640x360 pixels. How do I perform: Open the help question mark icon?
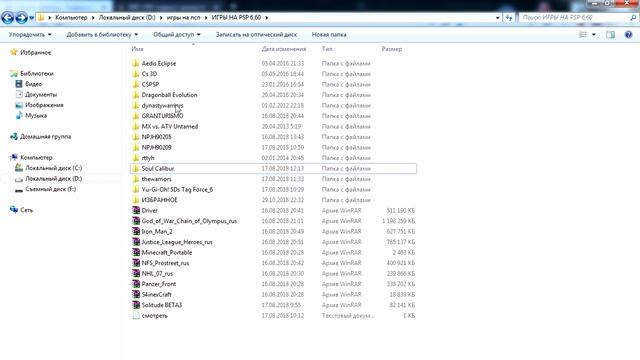pyautogui.click(x=629, y=35)
